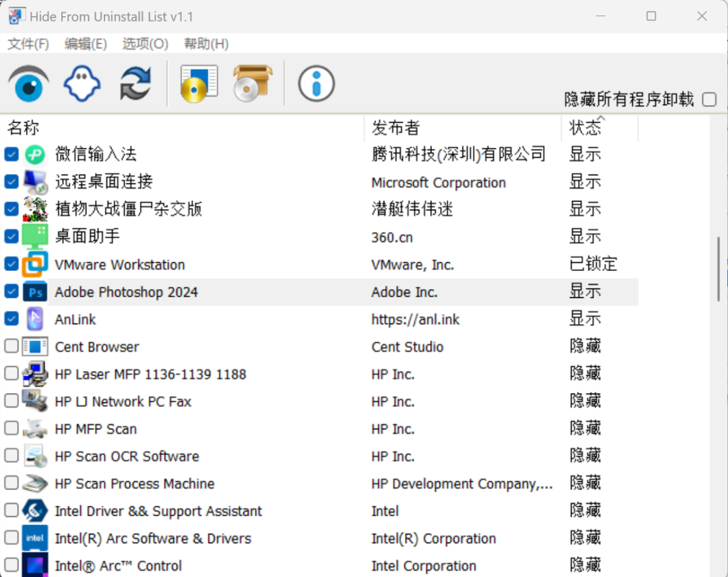This screenshot has height=577, width=728.
Task: Uncheck the AnLink checkbox
Action: [x=11, y=318]
